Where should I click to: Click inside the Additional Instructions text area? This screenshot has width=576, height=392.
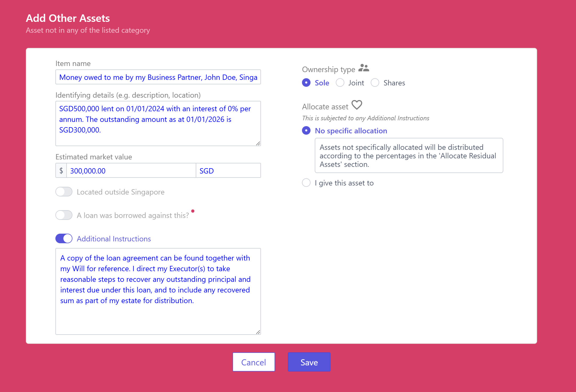[158, 291]
